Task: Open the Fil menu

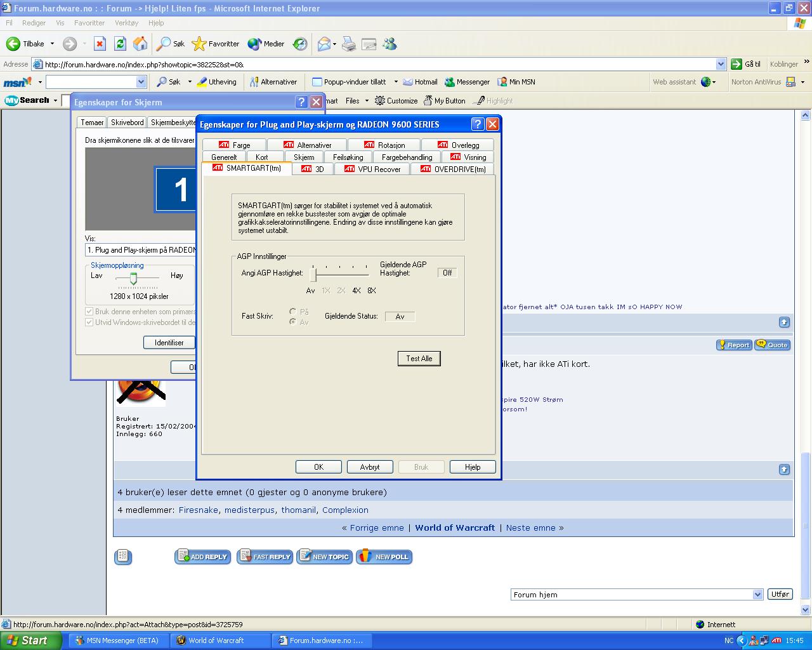Action: coord(9,23)
